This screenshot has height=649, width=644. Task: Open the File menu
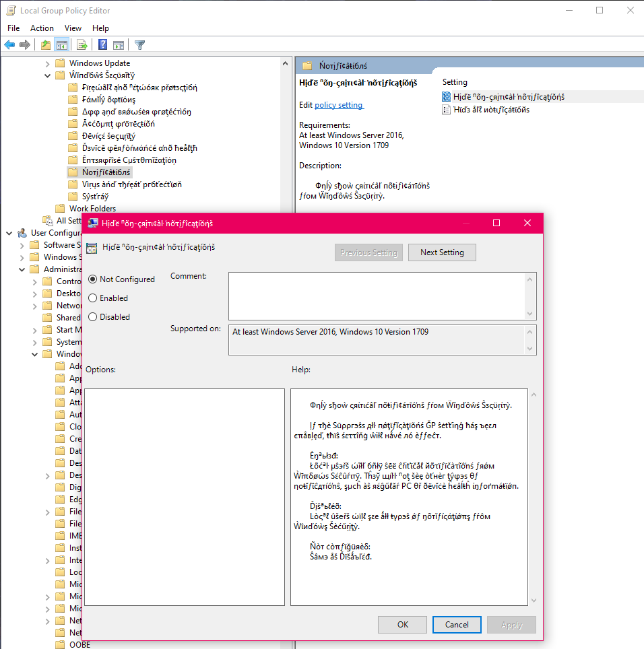point(13,28)
